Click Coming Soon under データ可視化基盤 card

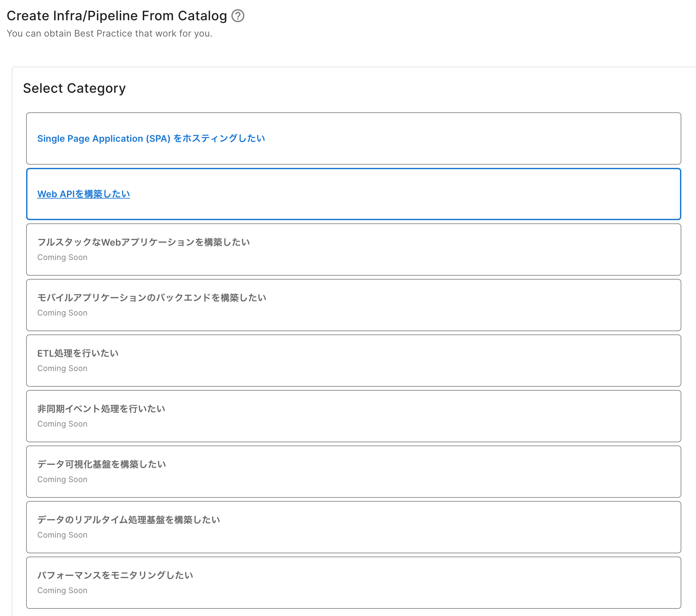coord(62,479)
